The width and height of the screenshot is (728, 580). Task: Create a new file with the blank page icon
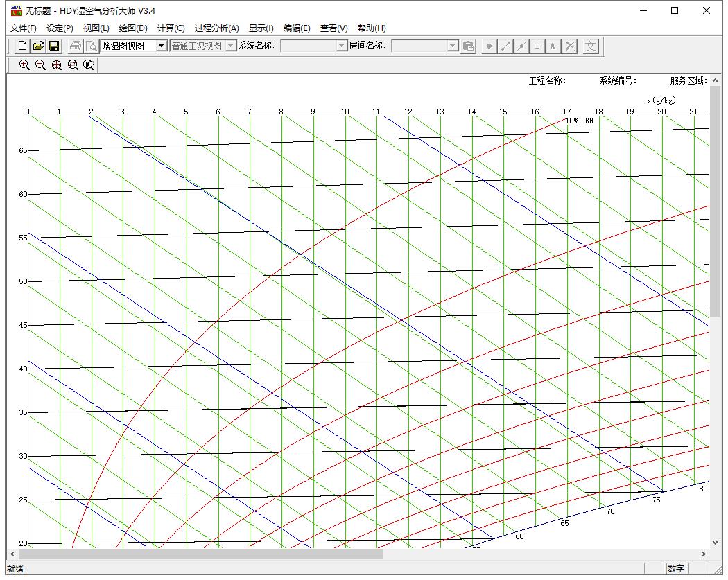click(x=22, y=46)
